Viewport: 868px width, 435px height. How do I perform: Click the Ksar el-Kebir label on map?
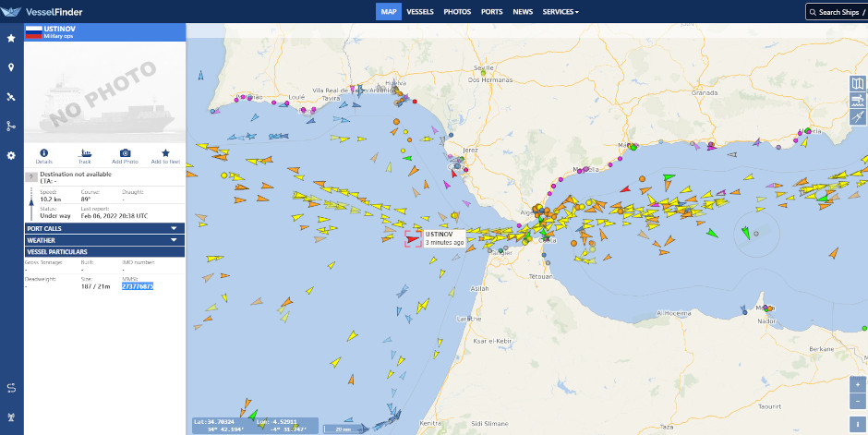click(493, 342)
